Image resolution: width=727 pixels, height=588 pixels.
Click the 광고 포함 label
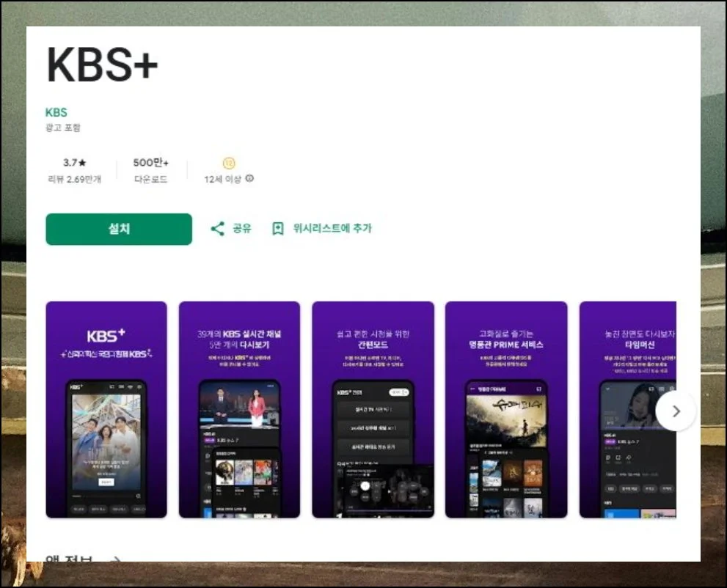coord(63,128)
